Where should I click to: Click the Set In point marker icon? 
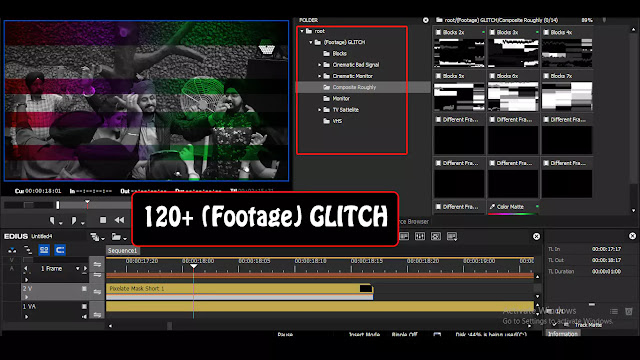(52, 220)
